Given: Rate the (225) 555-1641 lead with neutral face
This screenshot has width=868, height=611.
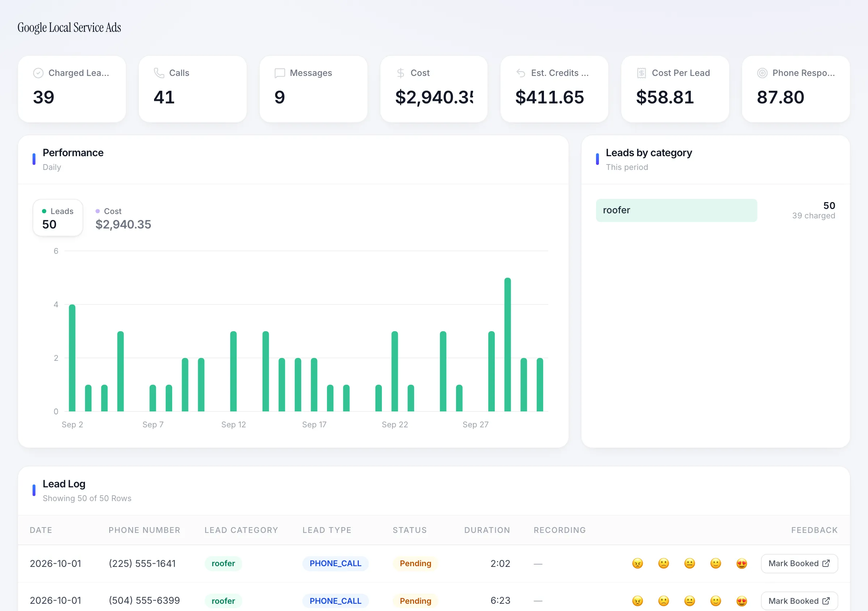Looking at the screenshot, I should [x=690, y=563].
